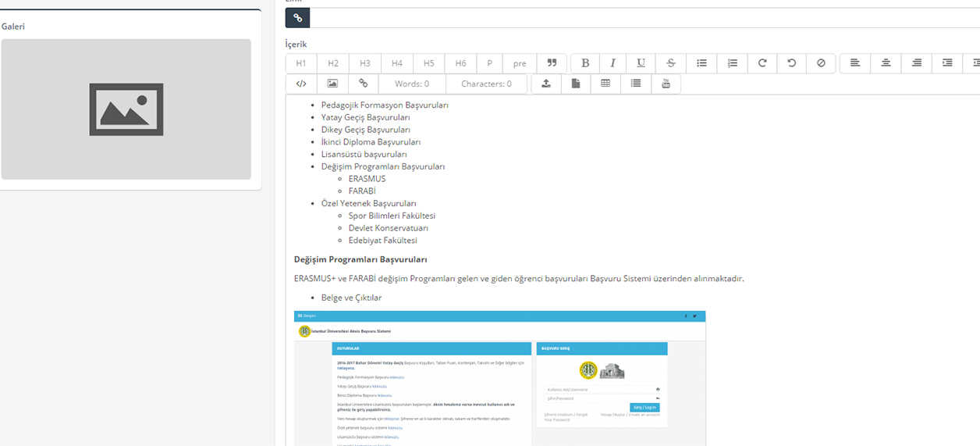Click 'Dikey Geçiş Başvuruları' list item

[x=366, y=130]
